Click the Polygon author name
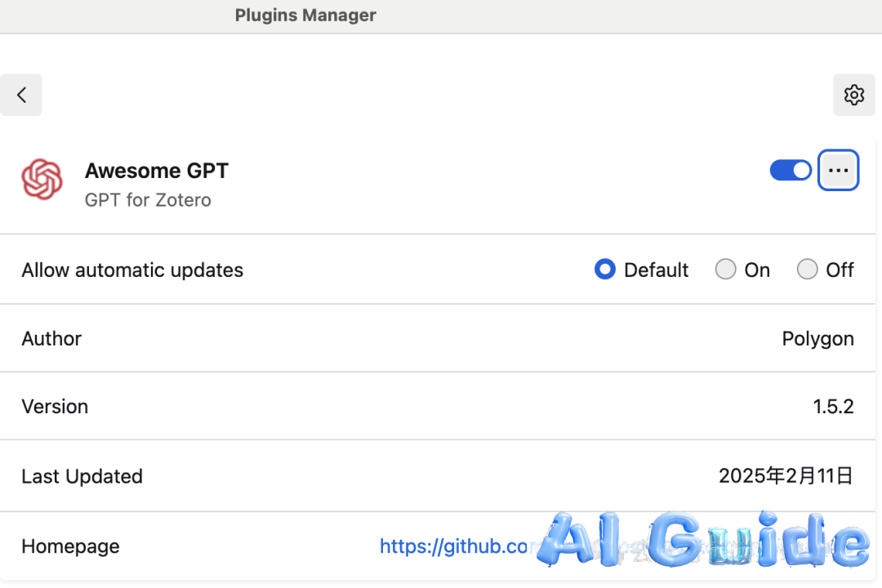 (817, 339)
